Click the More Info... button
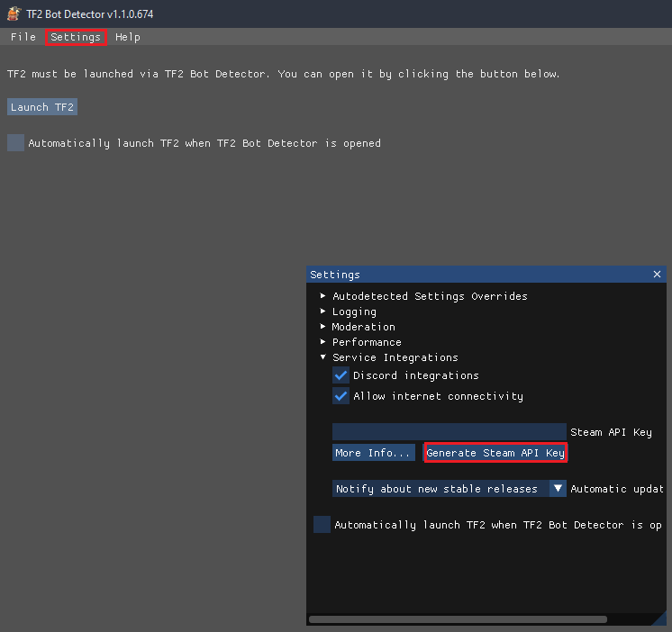Screen dimensions: 672x632 pos(373,453)
